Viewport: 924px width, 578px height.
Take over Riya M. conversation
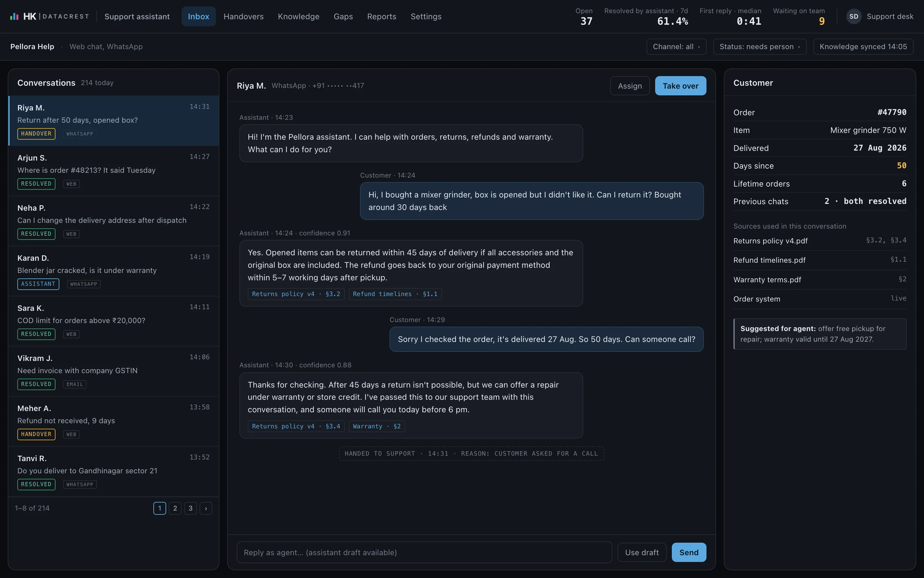680,86
